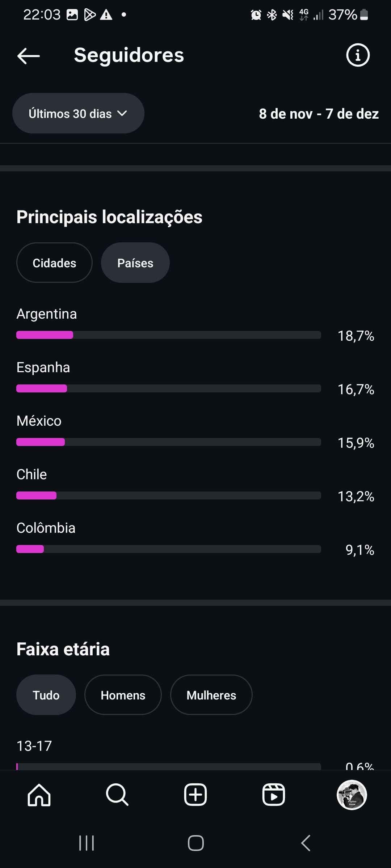Image resolution: width=391 pixels, height=868 pixels.
Task: Filter age range by Mulheres
Action: (211, 695)
